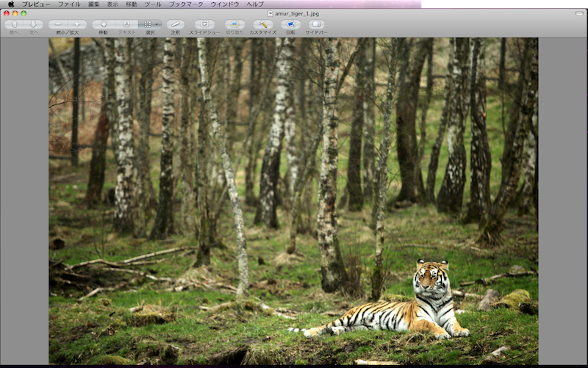The image size is (588, 368).
Task: Open the ブックマーク menu
Action: pyautogui.click(x=186, y=4)
